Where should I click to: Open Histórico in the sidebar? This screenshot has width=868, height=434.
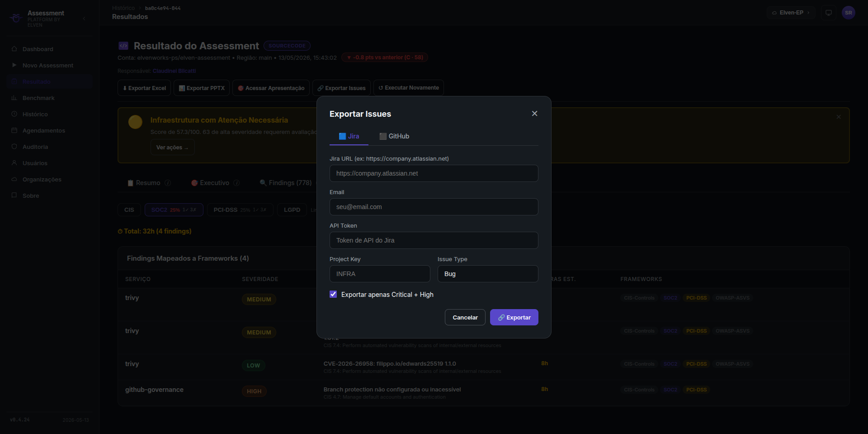(50, 114)
